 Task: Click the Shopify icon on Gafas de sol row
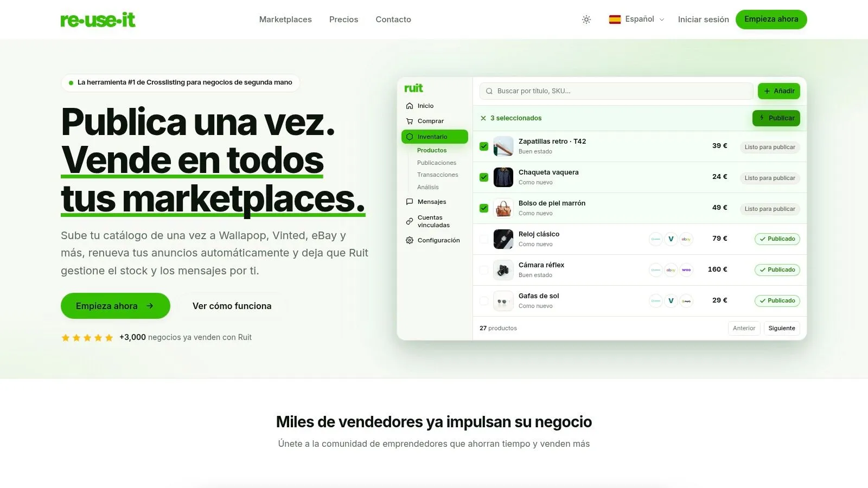(686, 301)
